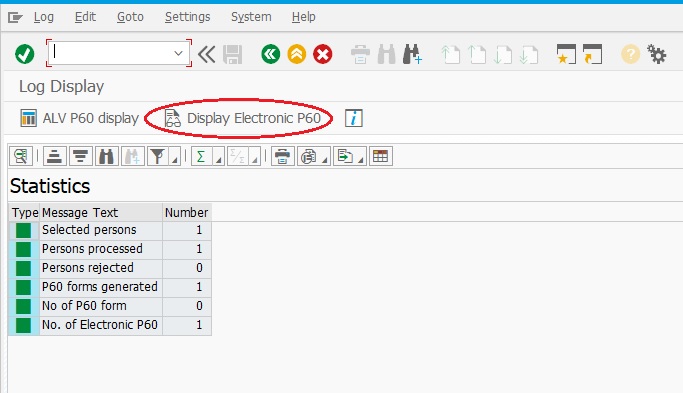Select the Persons processed row
The height and width of the screenshot is (393, 683).
pos(110,249)
